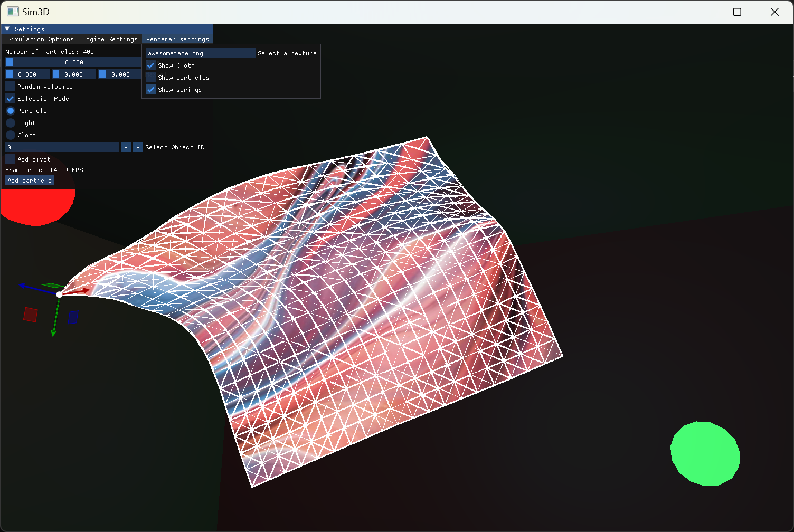Enable the Add pivot checkbox
This screenshot has width=794, height=532.
coord(11,159)
